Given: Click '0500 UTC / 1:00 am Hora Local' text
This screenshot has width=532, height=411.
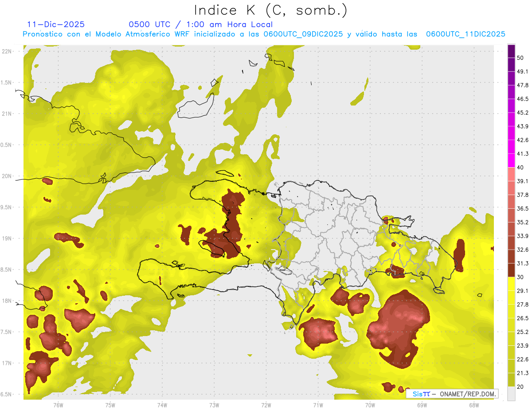Looking at the screenshot, I should point(200,24).
